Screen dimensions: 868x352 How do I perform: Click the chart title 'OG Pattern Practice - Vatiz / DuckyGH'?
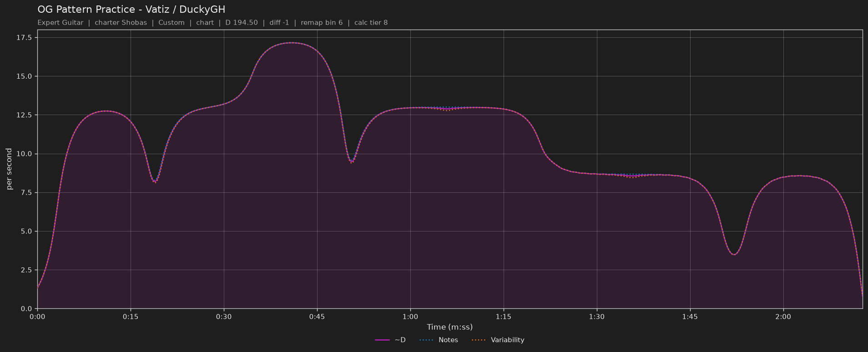tap(131, 10)
